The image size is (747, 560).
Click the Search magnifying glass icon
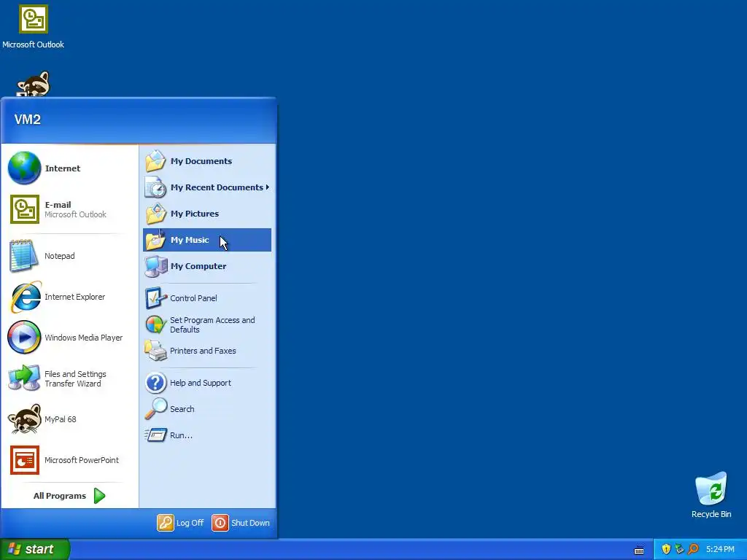(x=156, y=408)
